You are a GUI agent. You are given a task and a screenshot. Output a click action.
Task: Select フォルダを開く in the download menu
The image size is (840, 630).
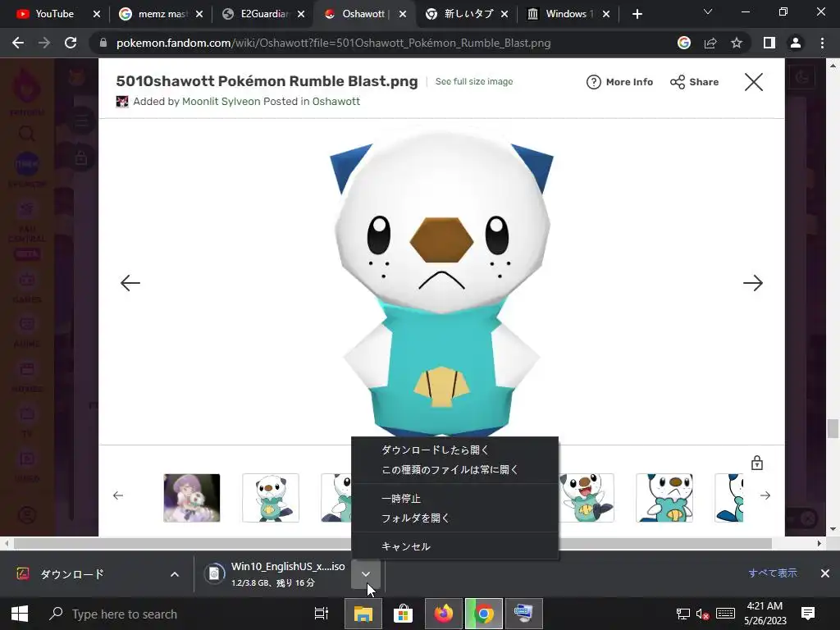[454, 518]
